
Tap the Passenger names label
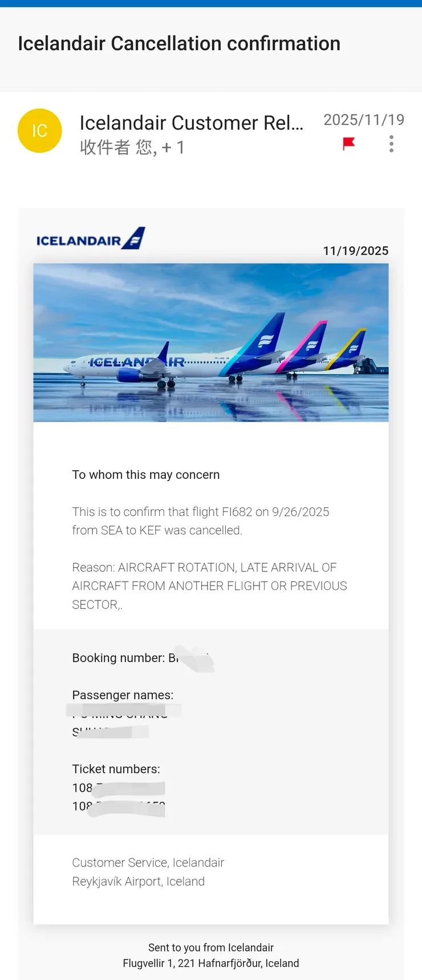123,695
